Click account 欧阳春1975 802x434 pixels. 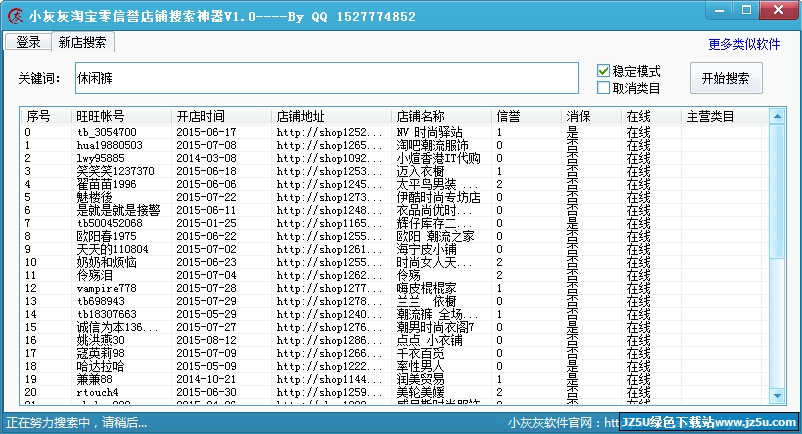pyautogui.click(x=106, y=236)
